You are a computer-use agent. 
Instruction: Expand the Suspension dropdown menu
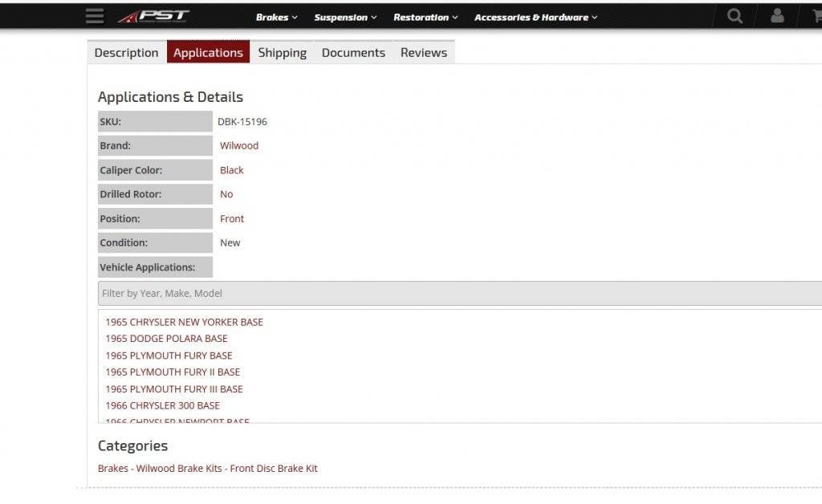point(345,17)
